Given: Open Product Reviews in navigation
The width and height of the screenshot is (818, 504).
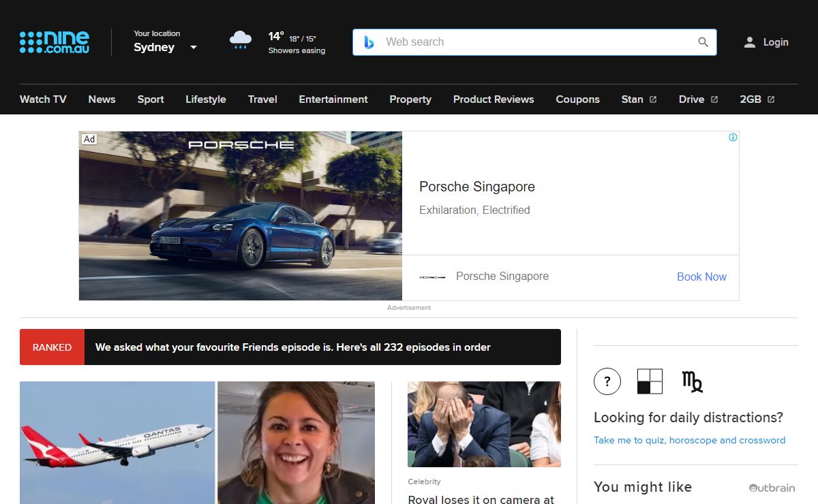Looking at the screenshot, I should (494, 99).
